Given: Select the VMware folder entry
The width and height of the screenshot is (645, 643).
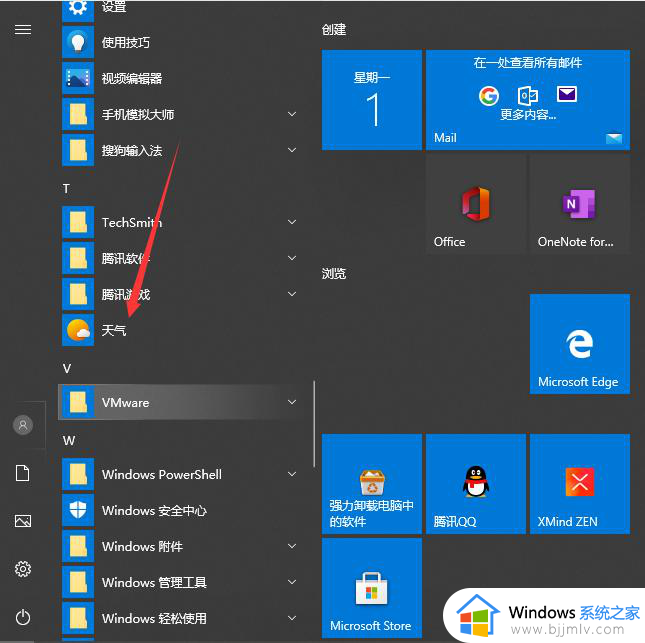Looking at the screenshot, I should click(179, 402).
